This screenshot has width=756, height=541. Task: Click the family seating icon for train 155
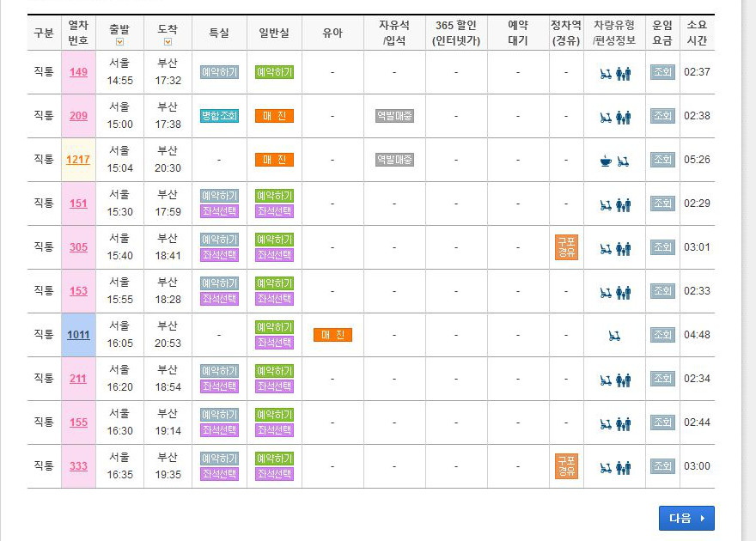click(624, 423)
